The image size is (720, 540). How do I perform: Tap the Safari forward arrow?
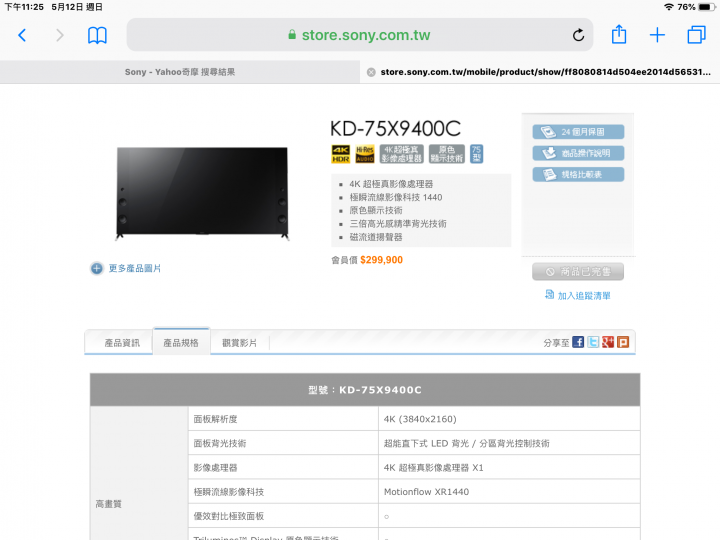click(60, 35)
